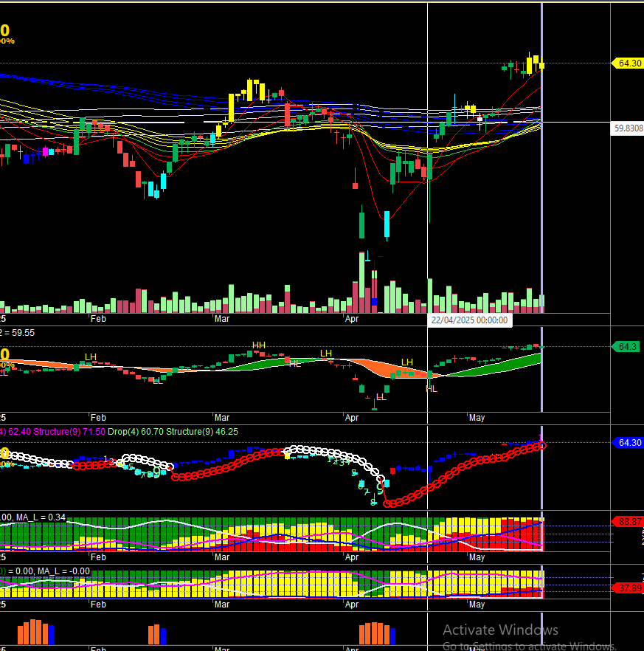Click Feb on the main price chart axis
The width and height of the screenshot is (644, 651).
pos(98,319)
